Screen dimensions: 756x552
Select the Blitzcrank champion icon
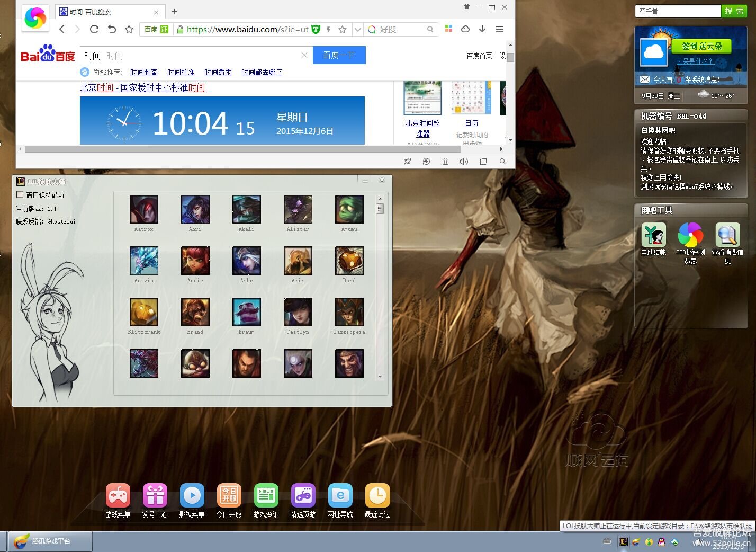(x=144, y=312)
